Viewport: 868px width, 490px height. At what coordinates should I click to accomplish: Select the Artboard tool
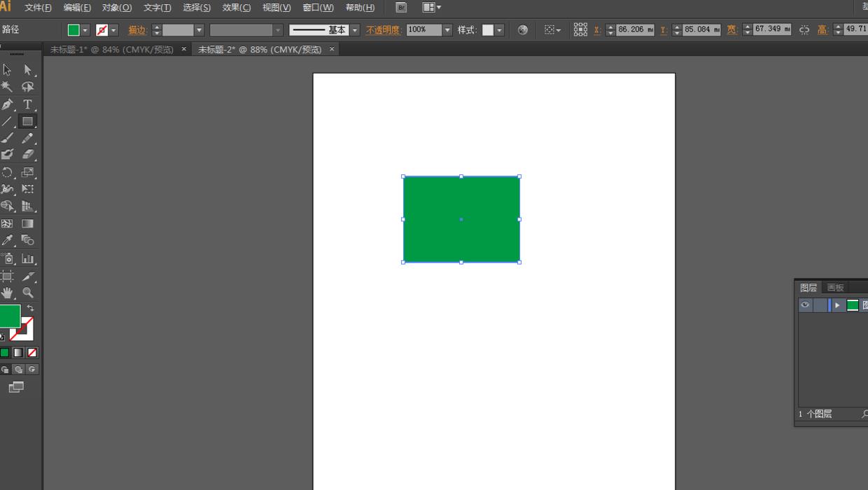click(7, 276)
